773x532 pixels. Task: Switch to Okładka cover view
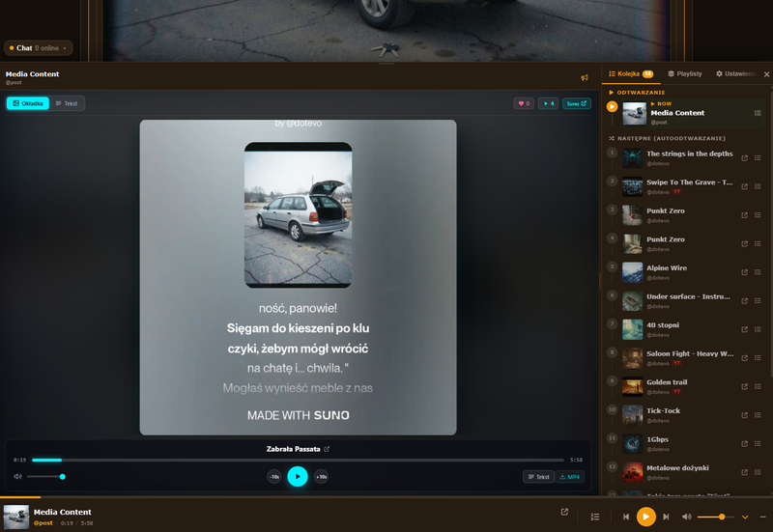pos(28,103)
